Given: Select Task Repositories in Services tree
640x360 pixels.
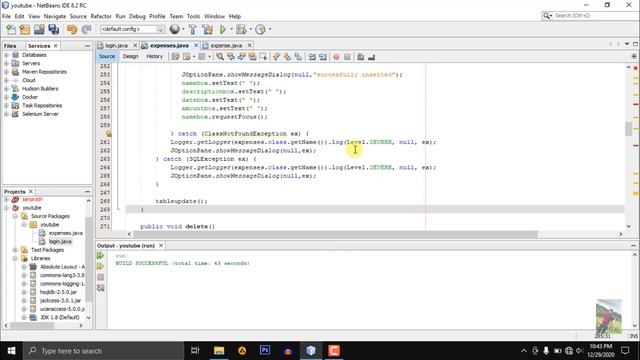Looking at the screenshot, I should [x=42, y=105].
